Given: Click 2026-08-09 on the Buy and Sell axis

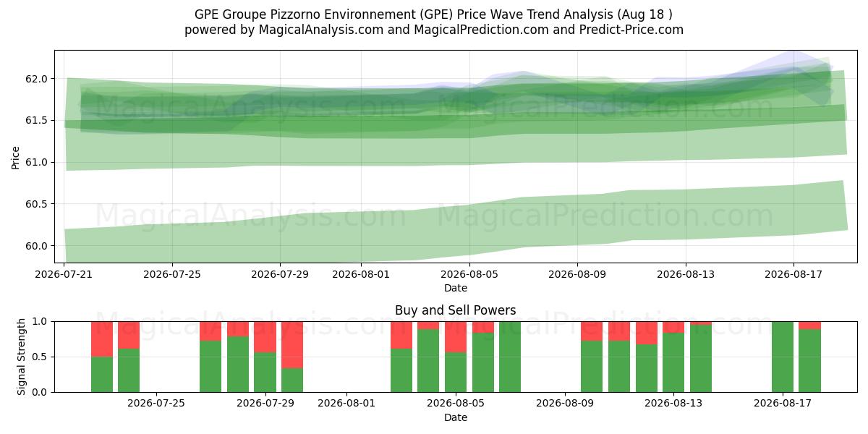Looking at the screenshot, I should point(565,403).
